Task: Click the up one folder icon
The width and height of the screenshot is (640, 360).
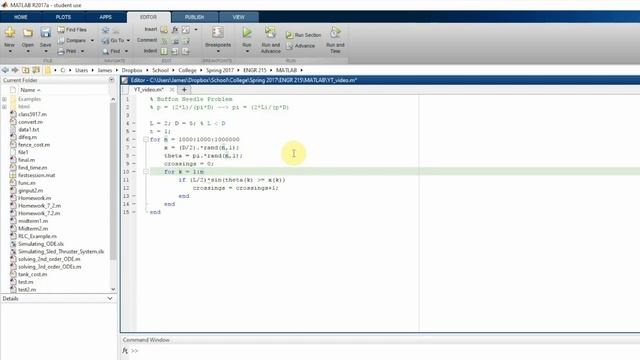Action: 26,70
